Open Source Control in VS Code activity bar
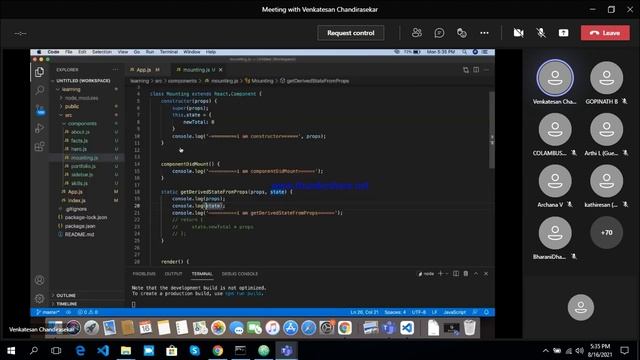This screenshot has width=640, height=360. (x=40, y=109)
